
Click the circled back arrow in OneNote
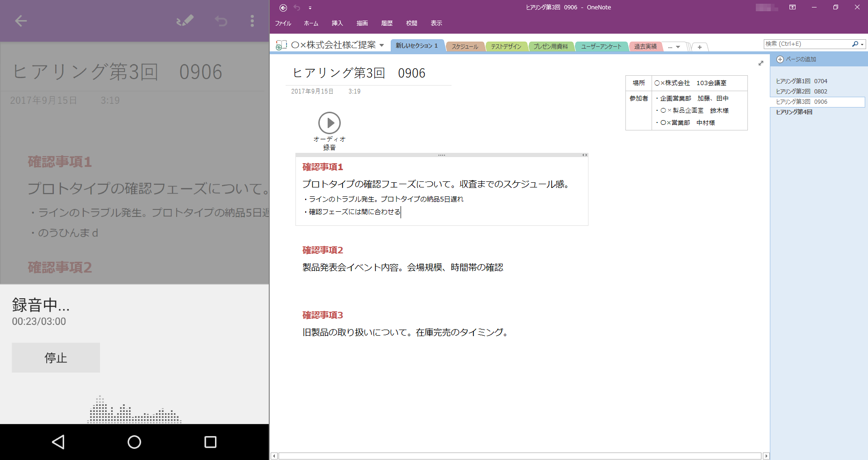click(283, 7)
